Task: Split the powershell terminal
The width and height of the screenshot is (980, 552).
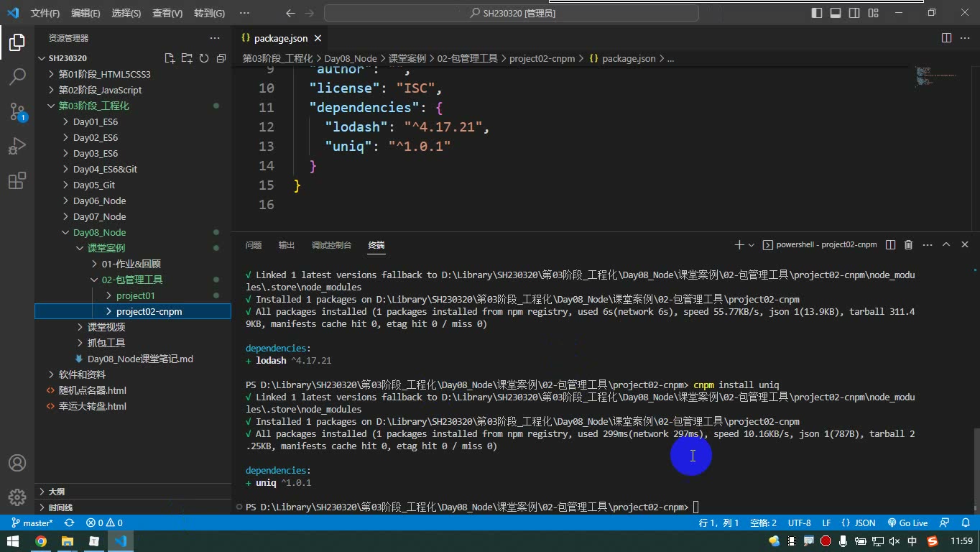Action: tap(890, 244)
